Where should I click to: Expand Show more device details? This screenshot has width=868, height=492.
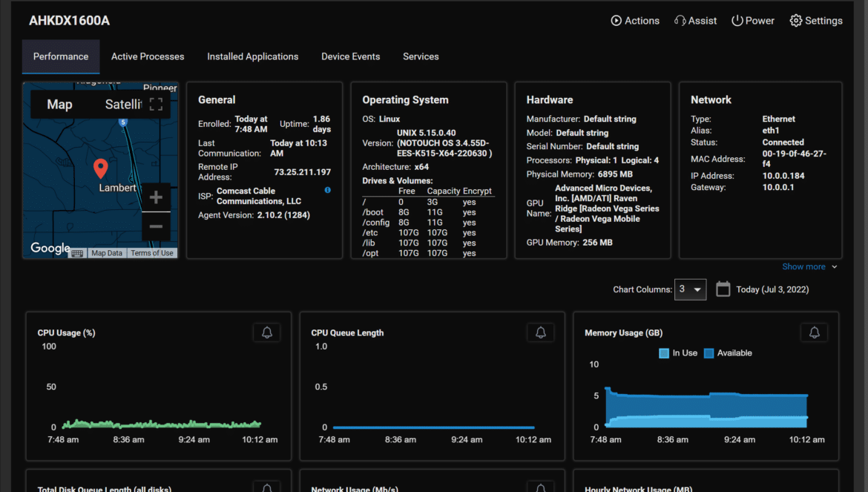point(809,266)
